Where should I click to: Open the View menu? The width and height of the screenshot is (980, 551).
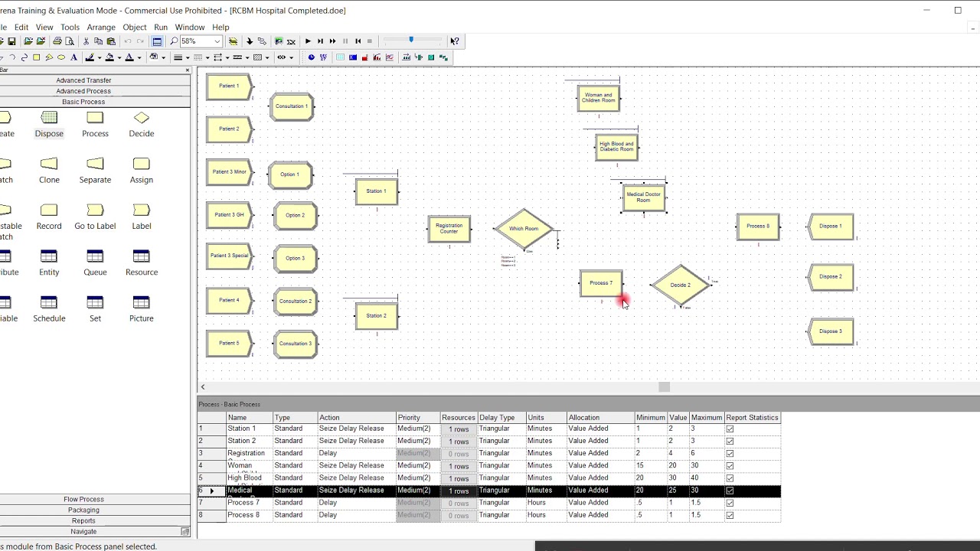(44, 28)
